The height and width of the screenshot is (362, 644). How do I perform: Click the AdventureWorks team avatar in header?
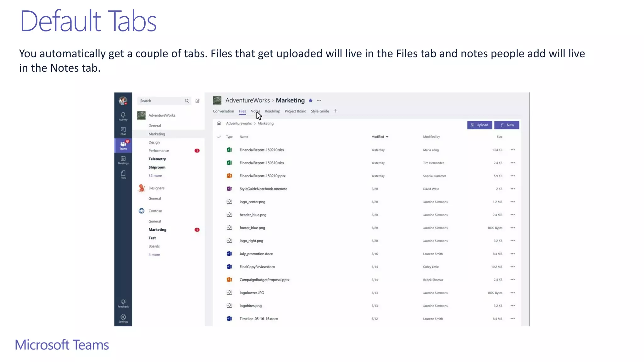pyautogui.click(x=217, y=100)
